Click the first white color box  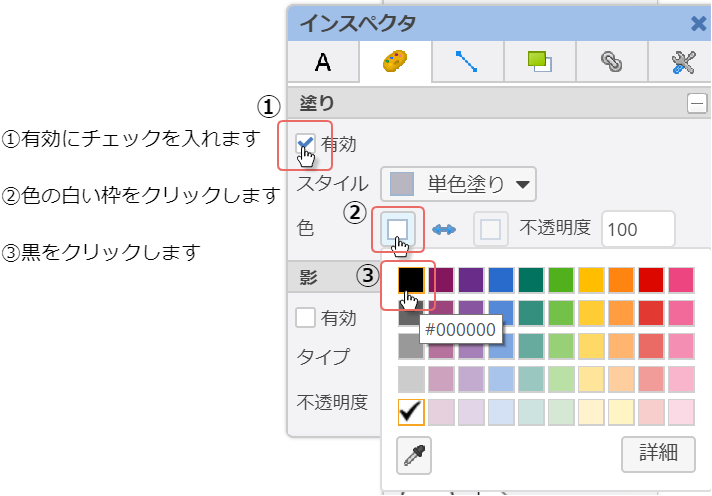point(397,229)
